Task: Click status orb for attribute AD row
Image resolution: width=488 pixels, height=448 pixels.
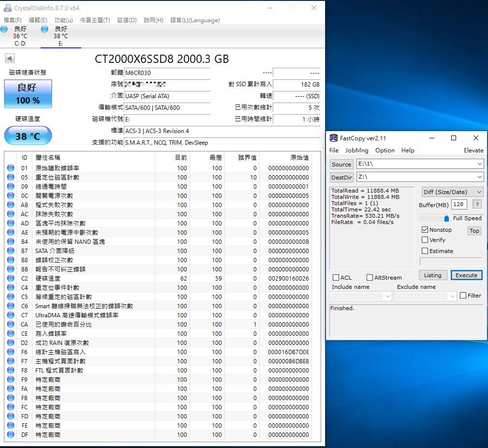Action: pos(11,223)
